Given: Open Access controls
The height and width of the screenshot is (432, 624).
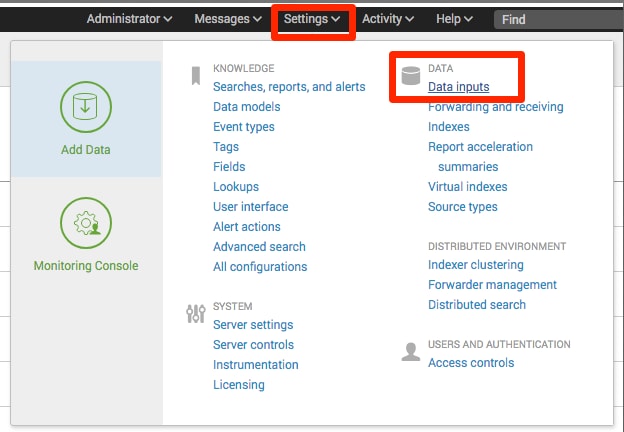Looking at the screenshot, I should [471, 363].
